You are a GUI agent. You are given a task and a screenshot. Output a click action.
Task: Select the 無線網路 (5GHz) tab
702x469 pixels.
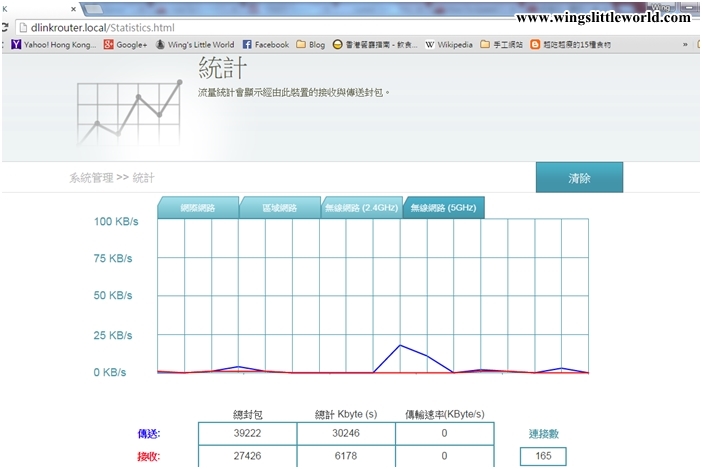coord(443,208)
